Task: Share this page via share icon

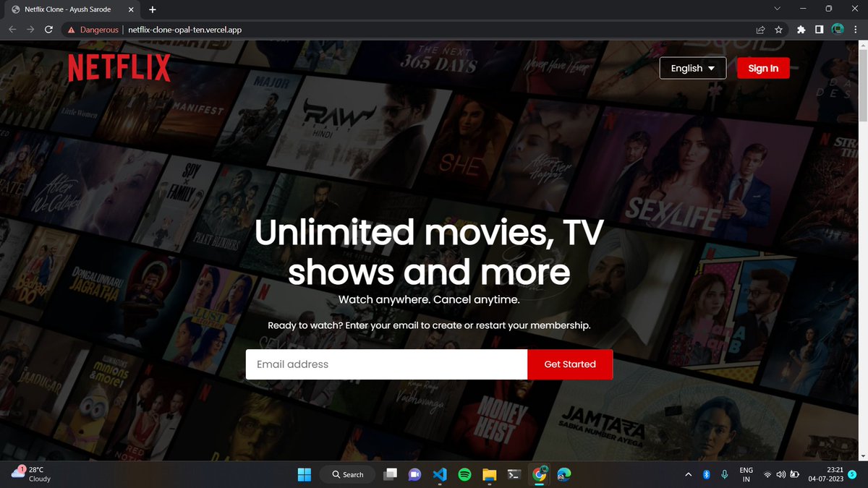Action: click(x=760, y=30)
